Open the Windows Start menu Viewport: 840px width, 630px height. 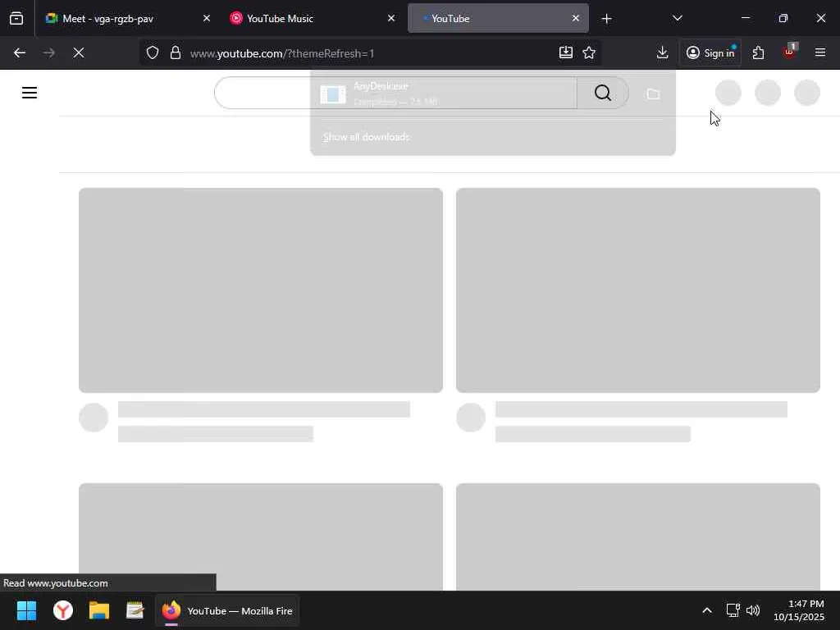(x=26, y=610)
